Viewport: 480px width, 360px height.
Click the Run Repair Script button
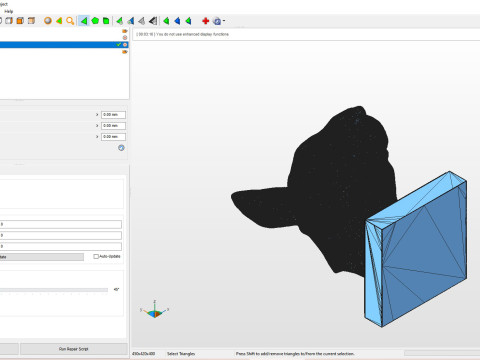point(74,349)
